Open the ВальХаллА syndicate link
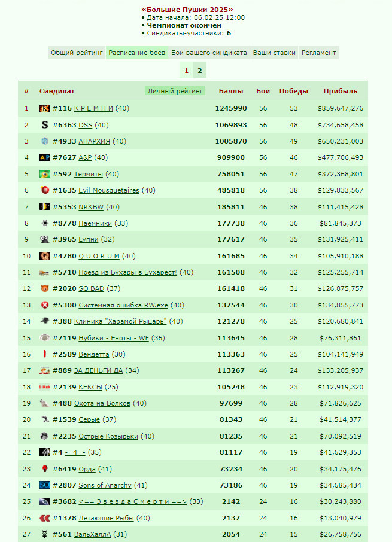Screen dimensions: 392x542 92,534
